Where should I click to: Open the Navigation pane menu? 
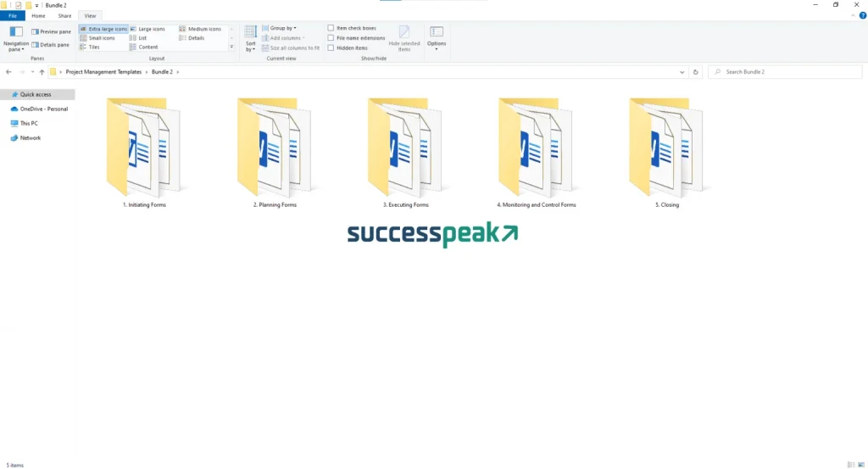[15, 40]
